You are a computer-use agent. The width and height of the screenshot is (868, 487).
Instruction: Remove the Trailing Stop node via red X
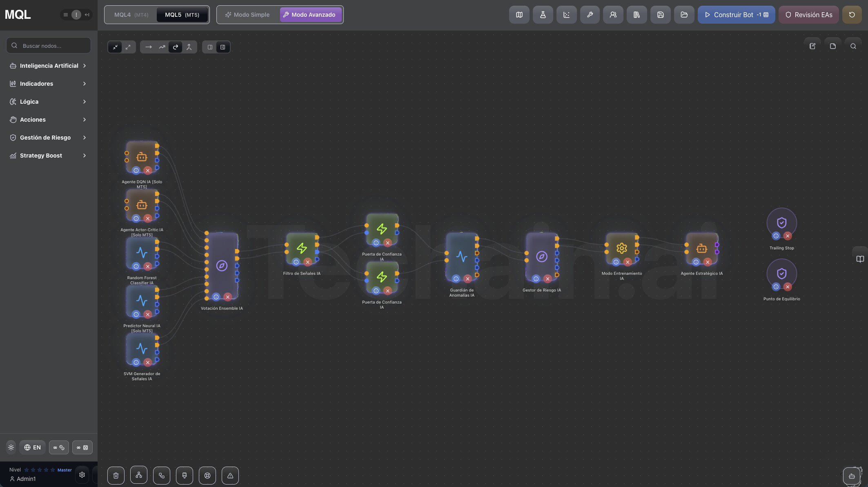point(788,236)
